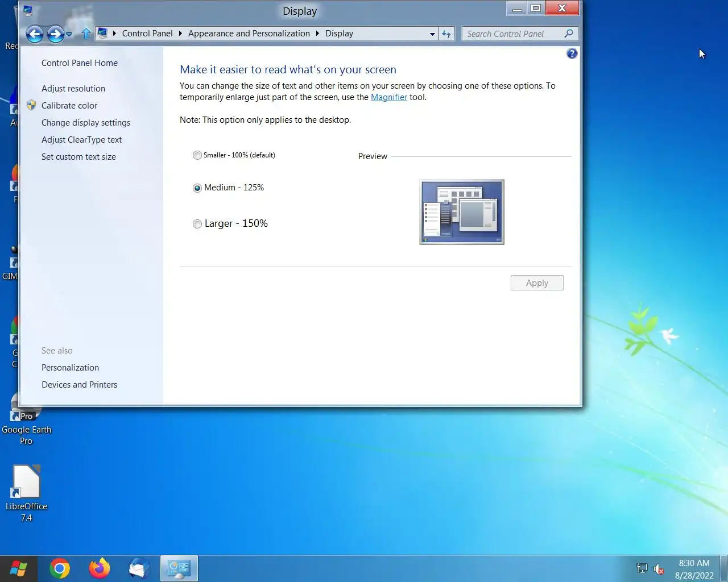Viewport: 728px width, 582px height.
Task: Click the Apply button
Action: coord(537,283)
